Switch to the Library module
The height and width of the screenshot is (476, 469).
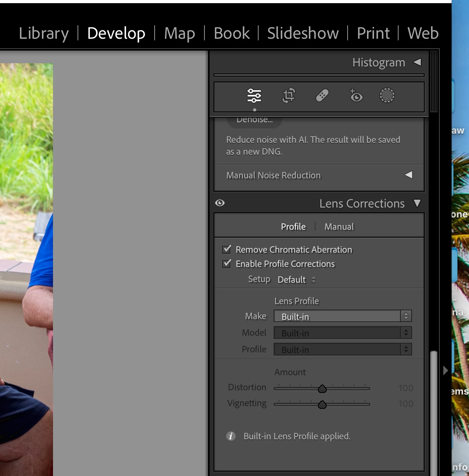coord(44,33)
